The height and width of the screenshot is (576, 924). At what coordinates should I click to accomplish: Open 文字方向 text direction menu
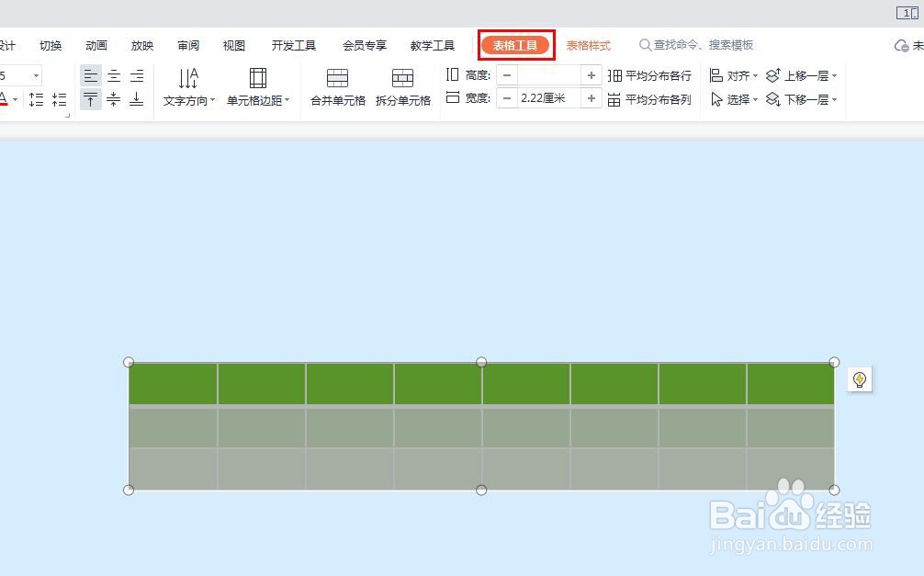[188, 87]
